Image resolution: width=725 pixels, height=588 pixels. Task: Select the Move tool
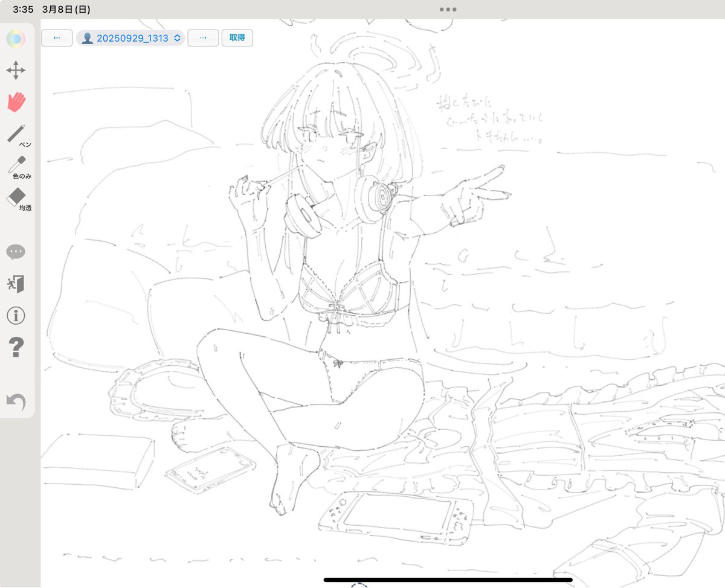pyautogui.click(x=16, y=70)
